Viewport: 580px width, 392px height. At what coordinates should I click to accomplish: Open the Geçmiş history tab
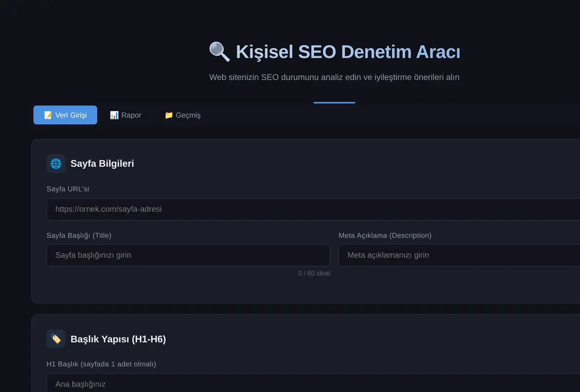pyautogui.click(x=183, y=115)
